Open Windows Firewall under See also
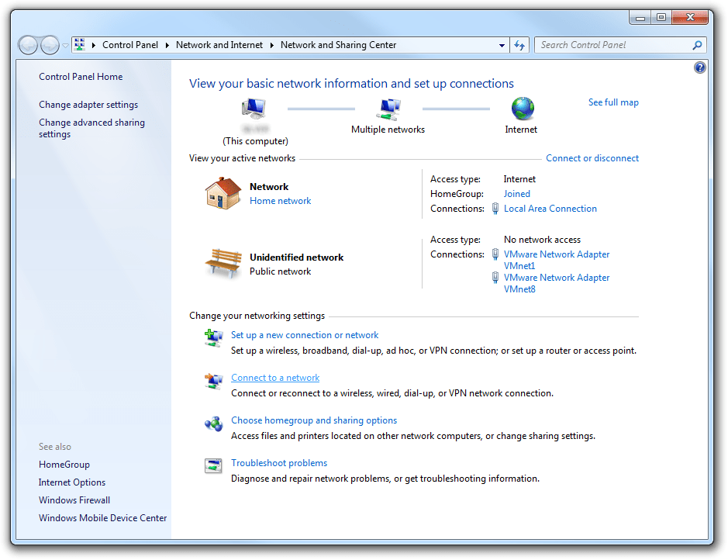The height and width of the screenshot is (560, 728). (74, 500)
